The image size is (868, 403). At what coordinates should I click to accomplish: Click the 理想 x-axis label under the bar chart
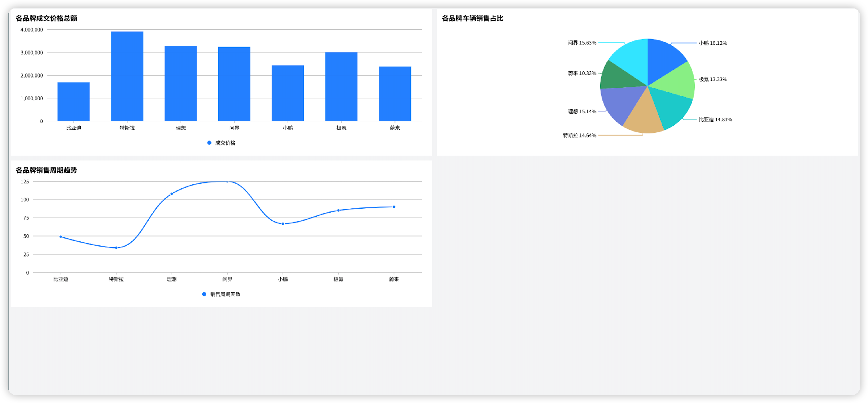(x=181, y=128)
